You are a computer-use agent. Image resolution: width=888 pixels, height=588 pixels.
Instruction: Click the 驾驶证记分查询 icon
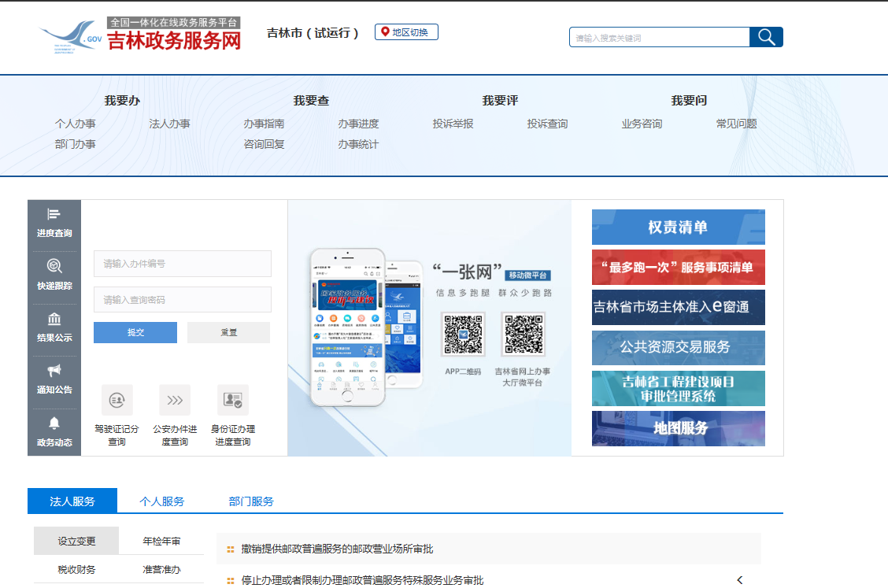coord(117,400)
